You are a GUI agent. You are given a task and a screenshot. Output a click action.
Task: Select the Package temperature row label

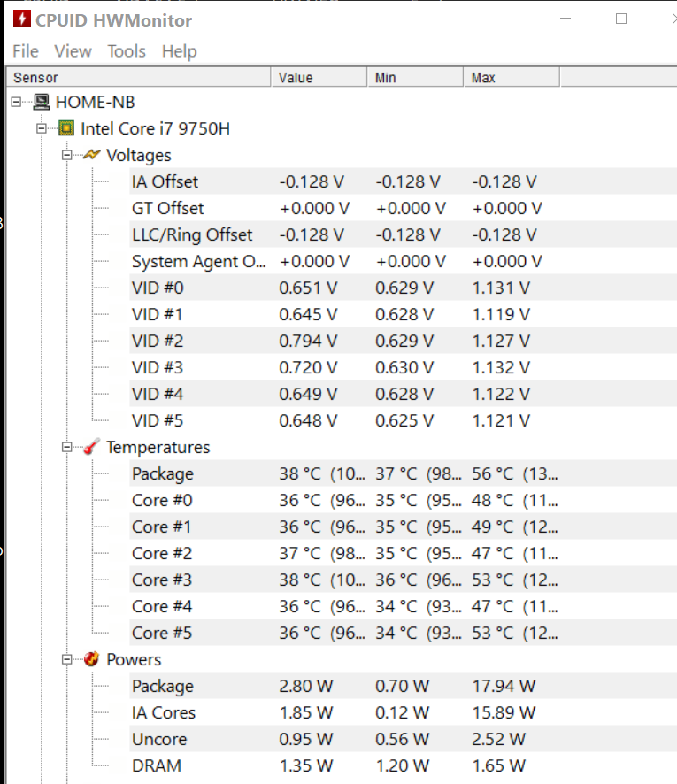click(x=163, y=474)
